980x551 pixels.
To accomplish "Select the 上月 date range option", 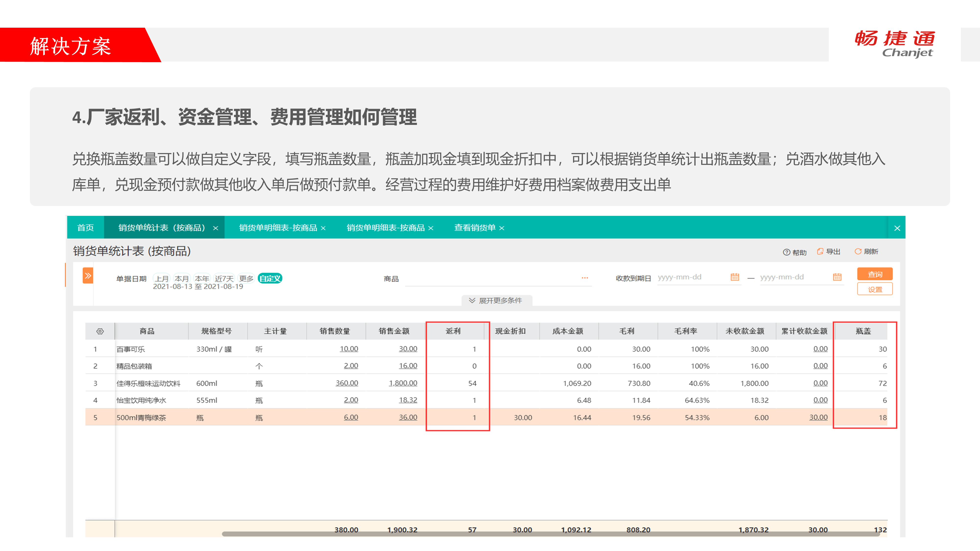I will pos(162,278).
